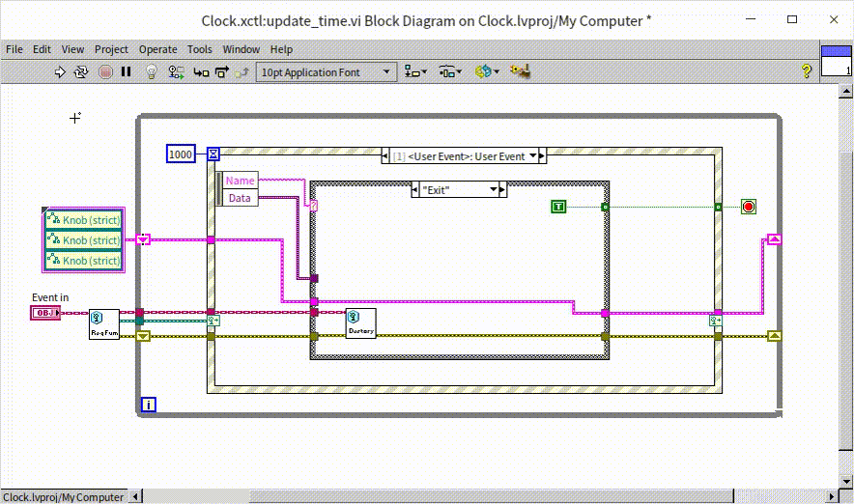Click the 1000 timeout constant
Viewport: 854px width, 504px height.
(x=181, y=154)
